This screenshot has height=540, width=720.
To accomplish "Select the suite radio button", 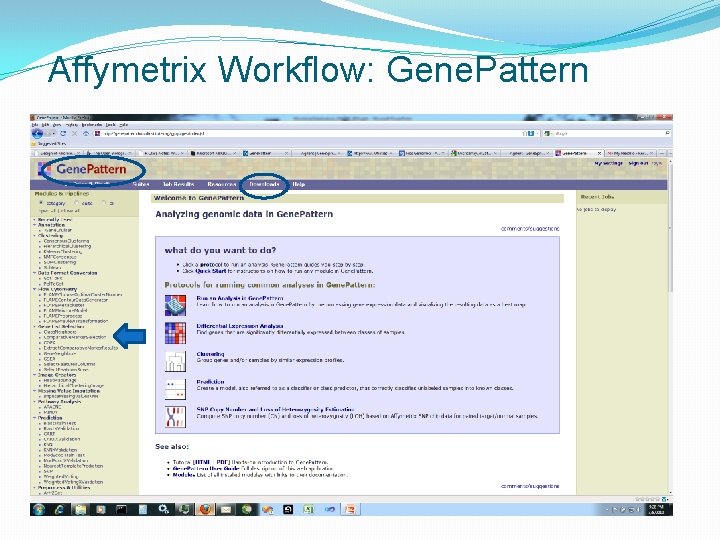I will pyautogui.click(x=76, y=203).
